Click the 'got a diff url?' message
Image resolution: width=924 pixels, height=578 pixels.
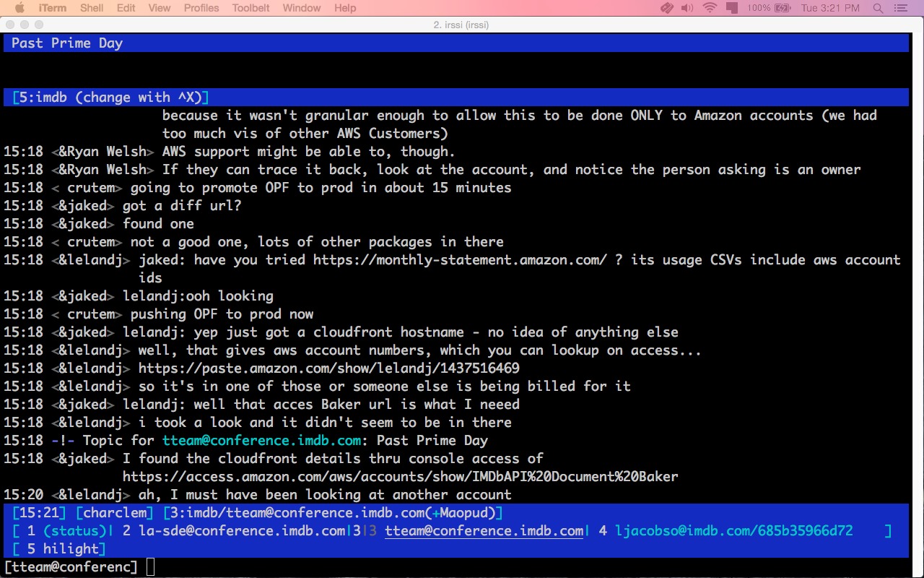(x=182, y=206)
